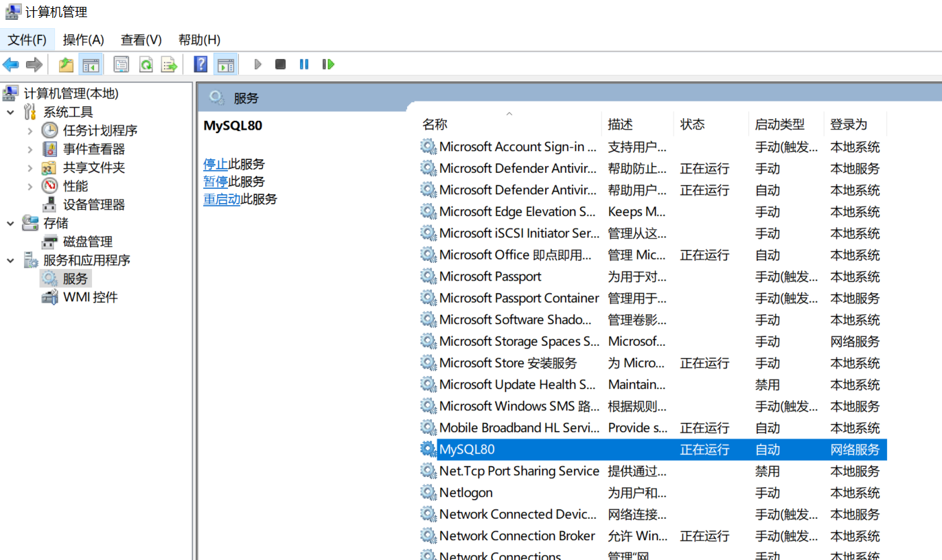942x560 pixels.
Task: Stop the service with the black square icon
Action: (x=281, y=64)
